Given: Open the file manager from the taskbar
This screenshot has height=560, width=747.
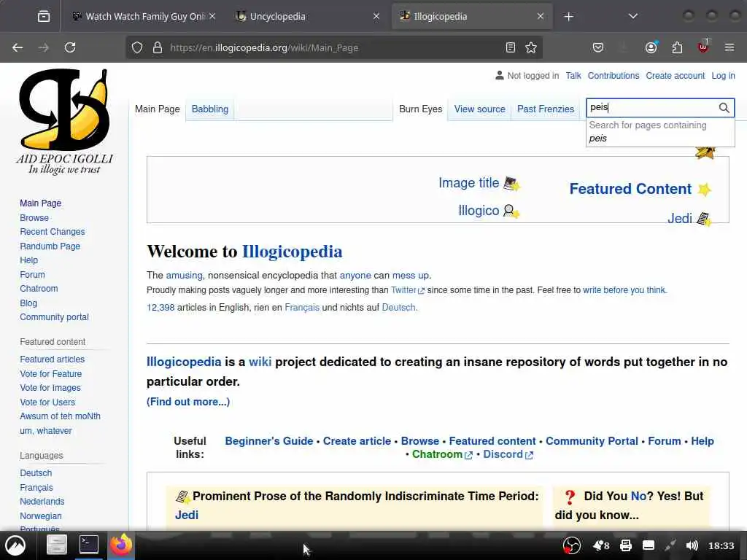Looking at the screenshot, I should 57,545.
